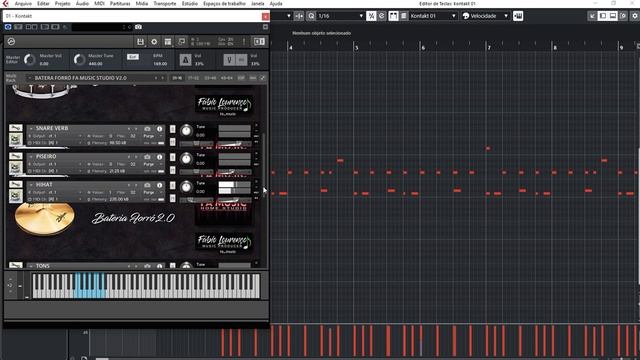Toggle the Ext sync button

pos(133,57)
